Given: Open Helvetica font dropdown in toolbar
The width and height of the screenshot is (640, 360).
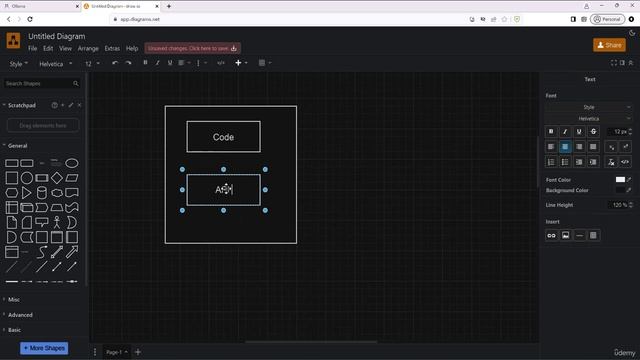Looking at the screenshot, I should 56,64.
